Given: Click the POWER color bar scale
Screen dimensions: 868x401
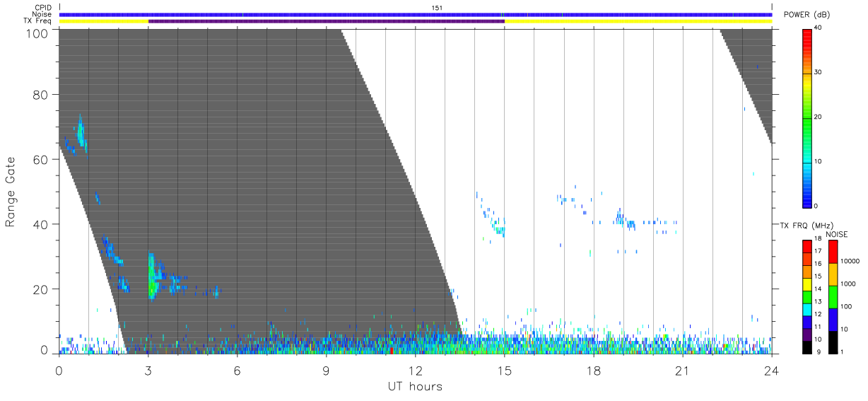Looking at the screenshot, I should [x=807, y=117].
